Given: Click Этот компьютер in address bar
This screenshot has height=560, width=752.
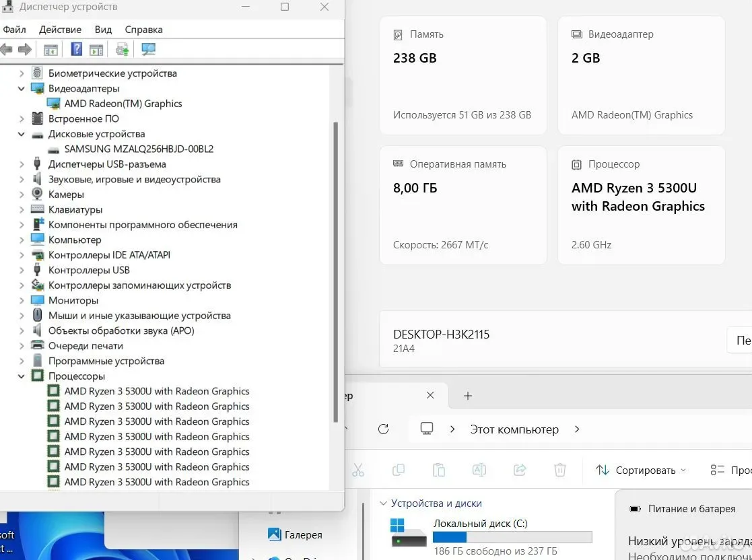Looking at the screenshot, I should [514, 429].
